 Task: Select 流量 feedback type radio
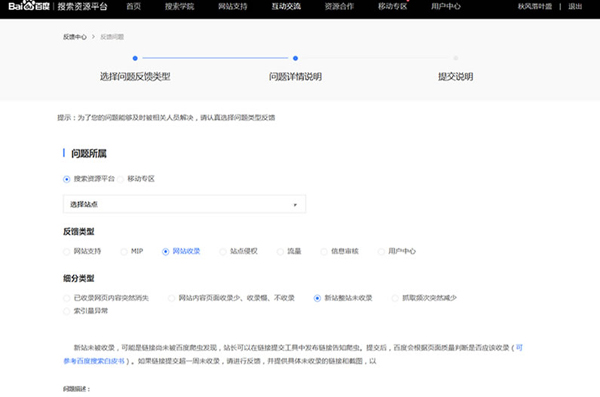coord(280,252)
